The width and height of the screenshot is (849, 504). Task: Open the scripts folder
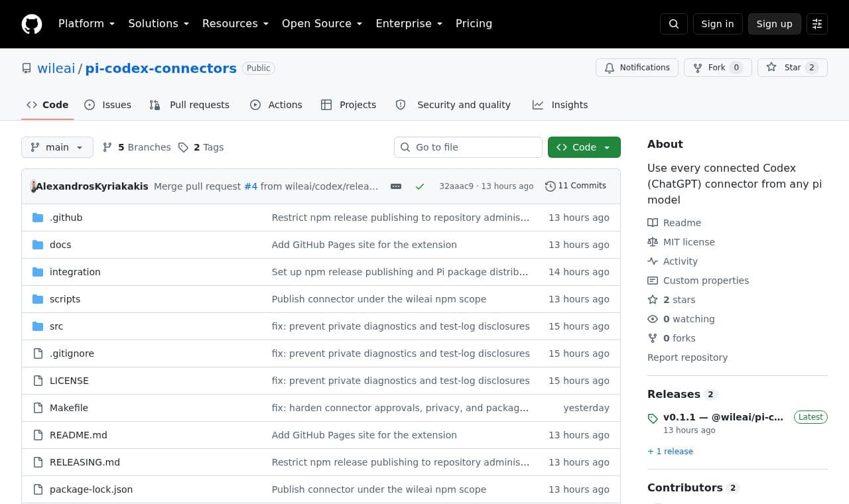[65, 299]
